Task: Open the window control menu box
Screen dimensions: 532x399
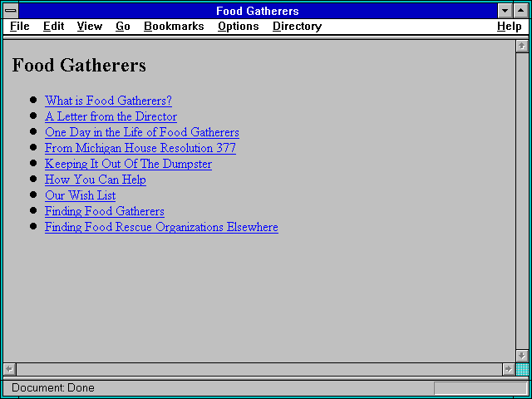Action: [x=11, y=11]
